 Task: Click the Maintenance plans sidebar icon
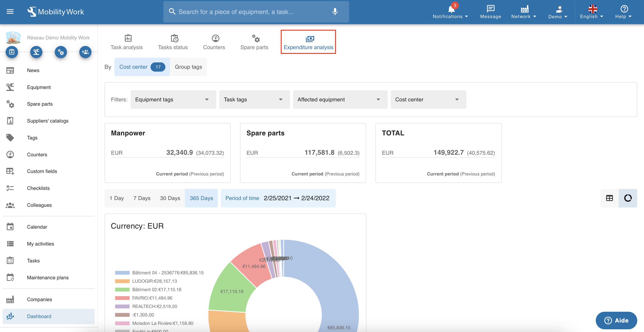(x=10, y=277)
